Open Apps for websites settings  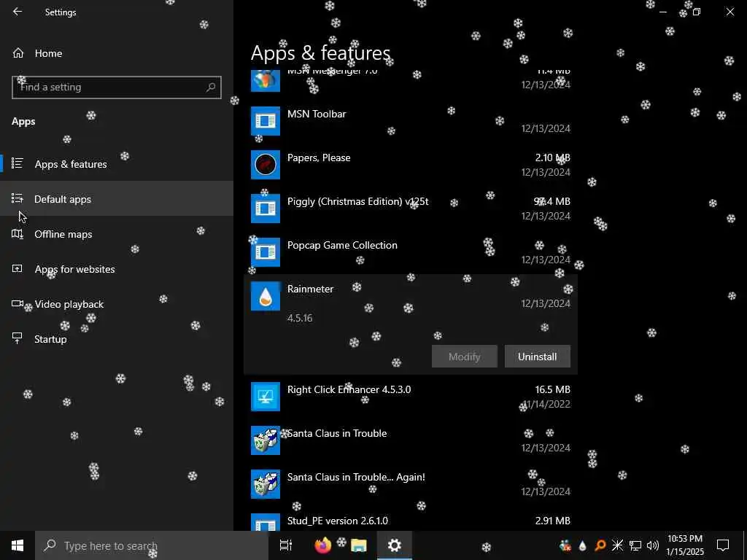(117, 269)
